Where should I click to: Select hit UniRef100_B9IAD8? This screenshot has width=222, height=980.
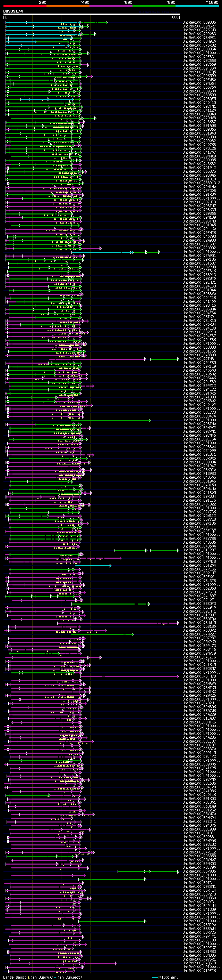(199, 125)
